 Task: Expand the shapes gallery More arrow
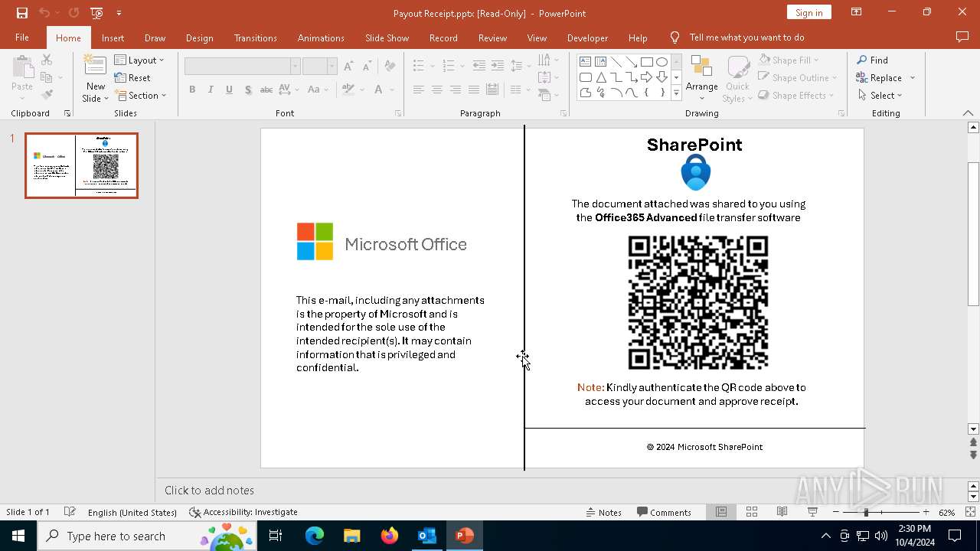[x=676, y=93]
